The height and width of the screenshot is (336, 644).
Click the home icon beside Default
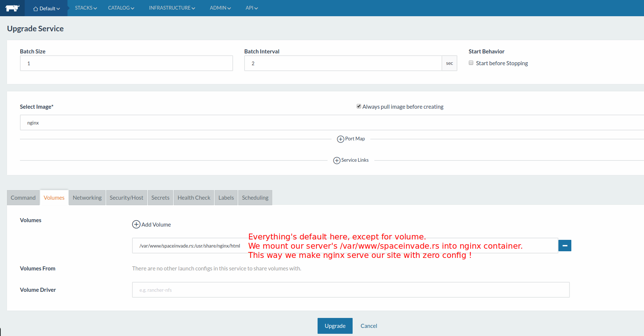pyautogui.click(x=36, y=9)
